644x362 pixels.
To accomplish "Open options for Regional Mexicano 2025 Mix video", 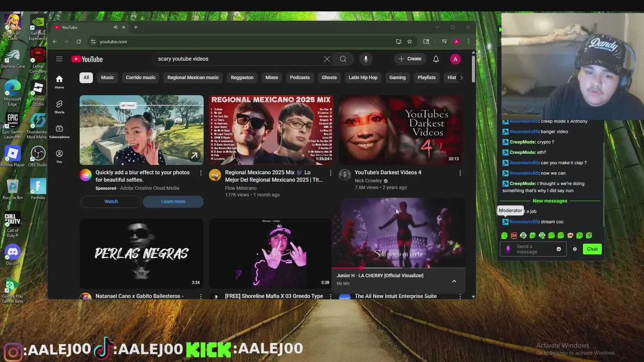I will pyautogui.click(x=331, y=173).
